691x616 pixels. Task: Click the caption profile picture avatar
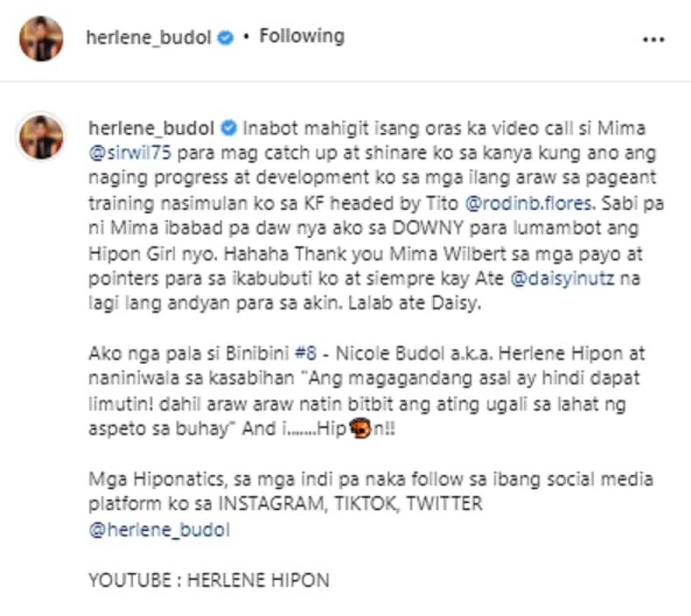(x=41, y=136)
